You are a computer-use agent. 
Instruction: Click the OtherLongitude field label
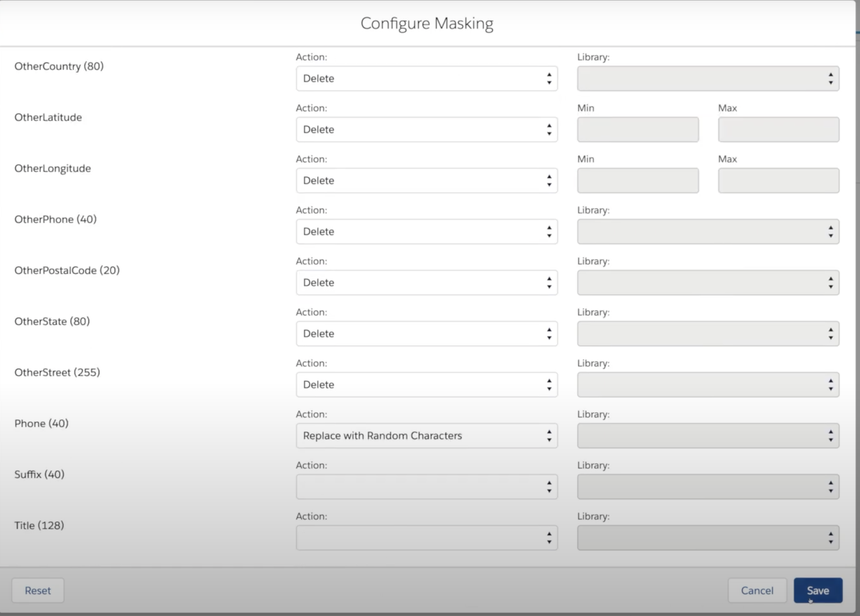pos(53,168)
